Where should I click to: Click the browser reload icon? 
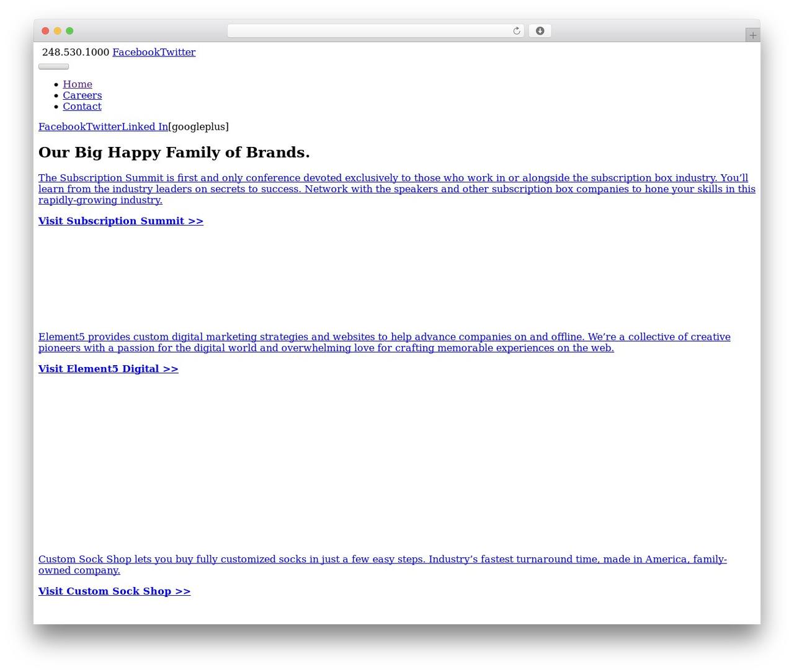pyautogui.click(x=516, y=31)
